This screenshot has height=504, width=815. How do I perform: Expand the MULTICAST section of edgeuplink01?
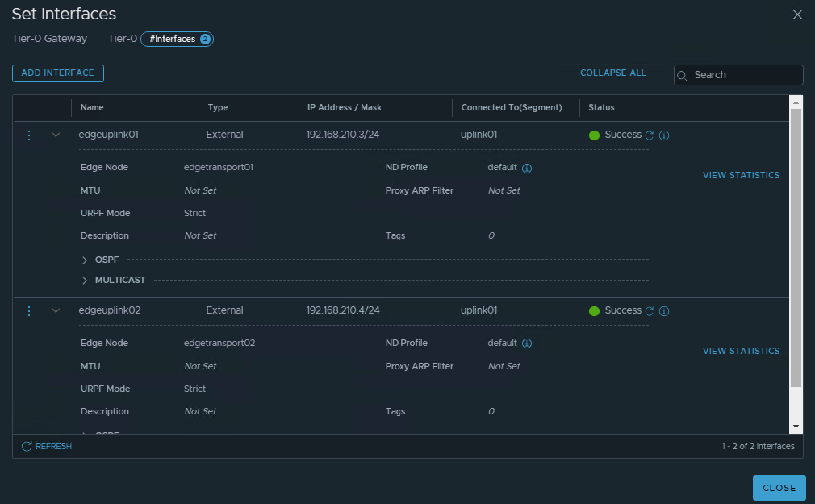pos(85,281)
